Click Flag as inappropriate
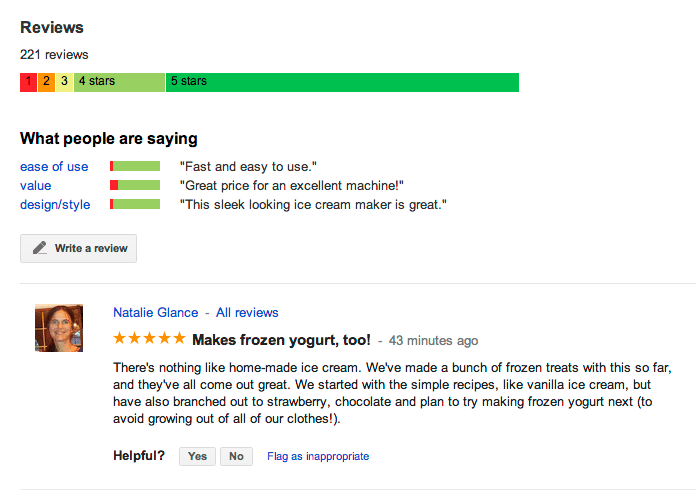696x494 pixels. (x=318, y=456)
